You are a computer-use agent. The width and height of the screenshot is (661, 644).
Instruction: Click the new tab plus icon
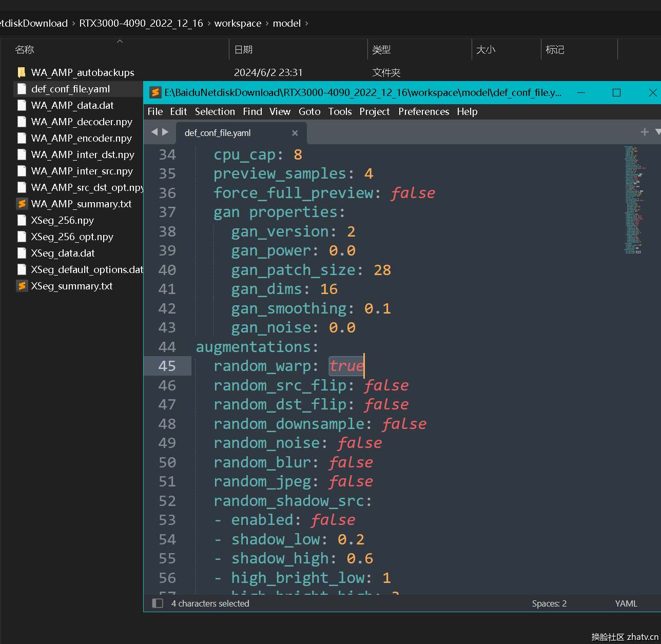click(x=645, y=132)
